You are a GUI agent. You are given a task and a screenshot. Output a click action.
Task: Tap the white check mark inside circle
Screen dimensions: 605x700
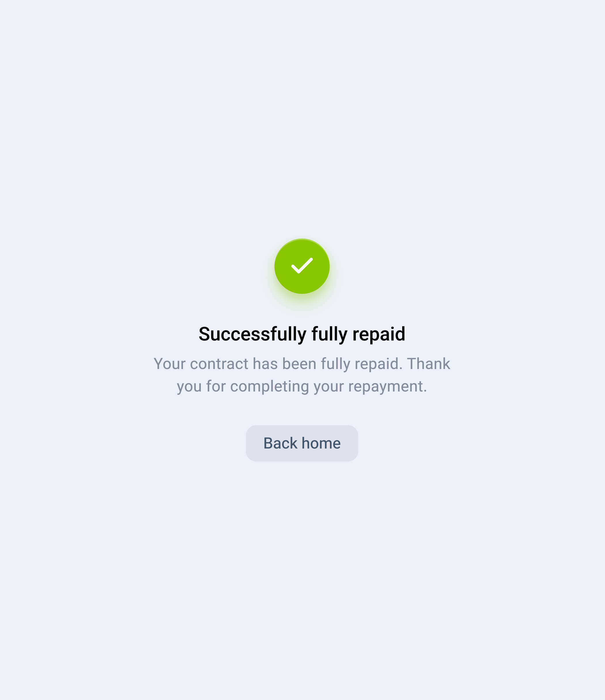click(x=302, y=266)
